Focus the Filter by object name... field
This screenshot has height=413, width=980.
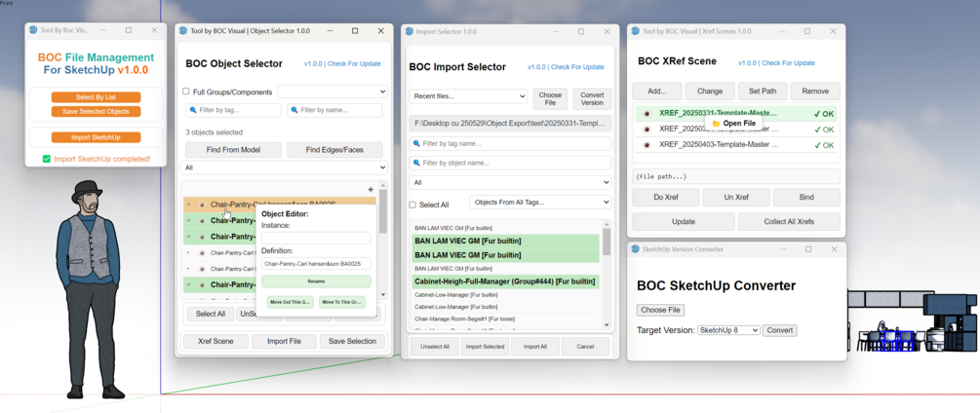pyautogui.click(x=510, y=163)
